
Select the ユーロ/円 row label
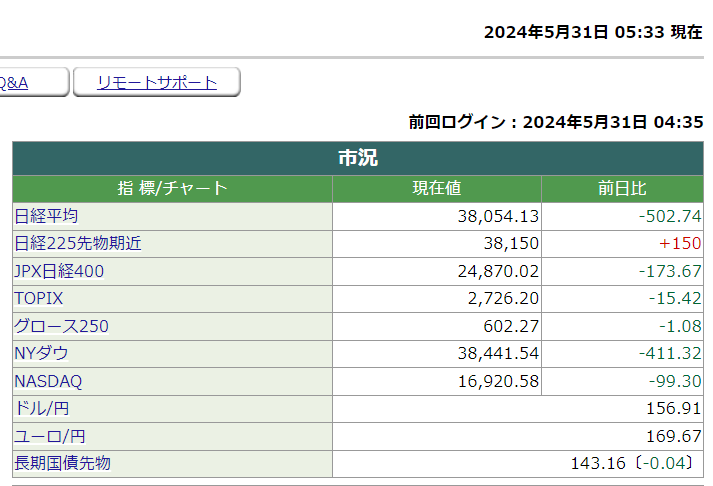[x=49, y=436]
